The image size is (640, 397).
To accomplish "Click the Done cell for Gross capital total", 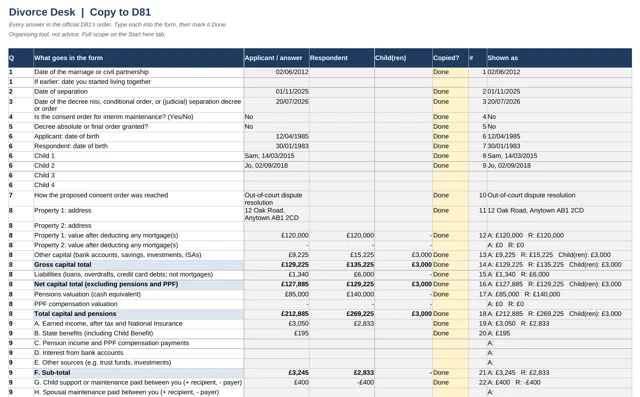I will 450,265.
